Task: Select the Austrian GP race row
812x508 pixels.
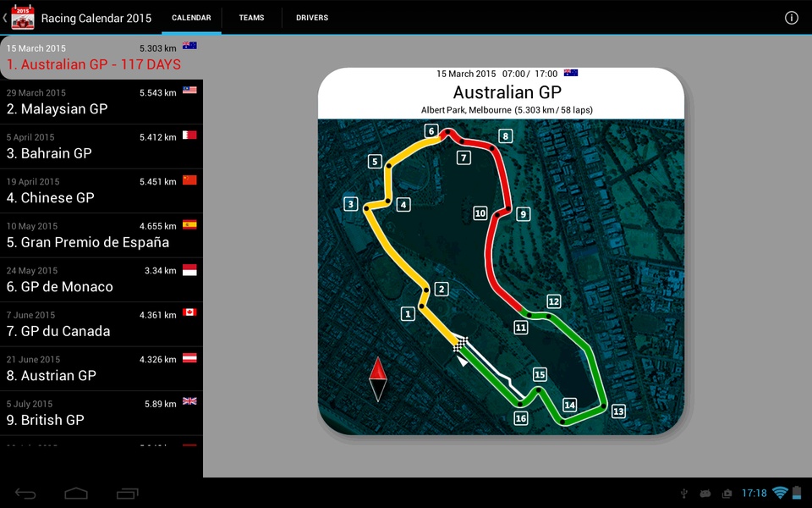Action: click(101, 369)
